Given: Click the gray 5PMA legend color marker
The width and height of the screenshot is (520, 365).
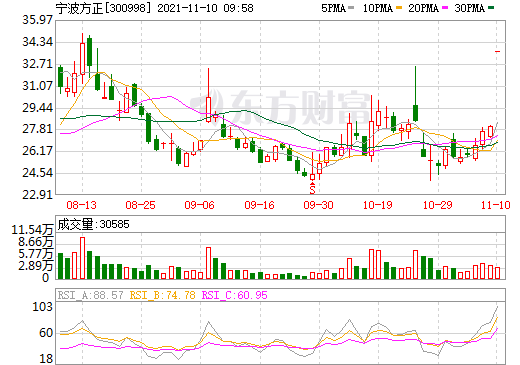Looking at the screenshot, I should pos(351,7).
